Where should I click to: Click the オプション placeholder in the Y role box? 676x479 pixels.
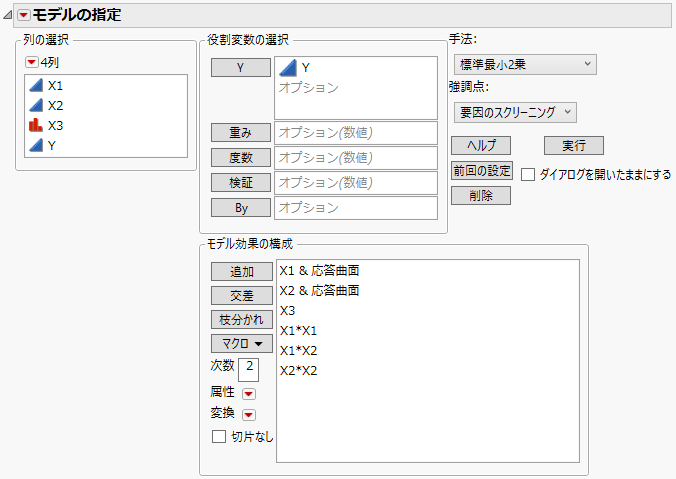pyautogui.click(x=309, y=88)
